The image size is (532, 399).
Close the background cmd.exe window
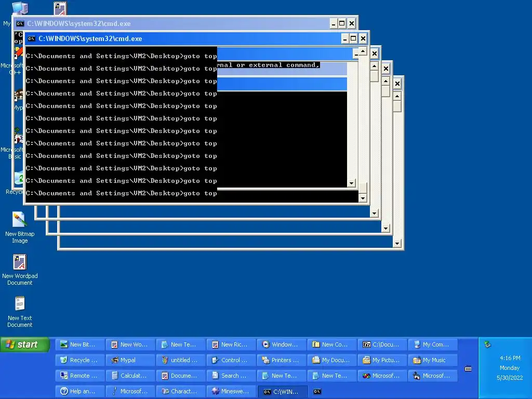point(352,23)
